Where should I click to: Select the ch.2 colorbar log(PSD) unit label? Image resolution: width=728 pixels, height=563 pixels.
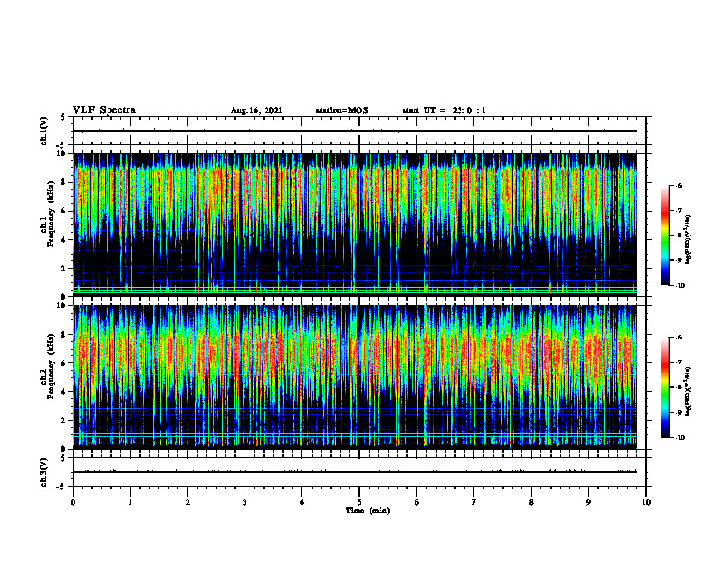pos(688,392)
